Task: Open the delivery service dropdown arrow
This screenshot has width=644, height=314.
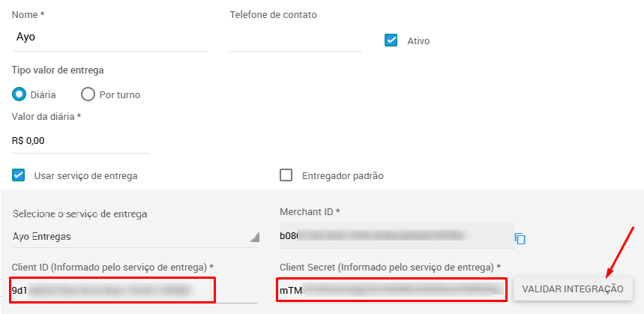Action: [254, 237]
